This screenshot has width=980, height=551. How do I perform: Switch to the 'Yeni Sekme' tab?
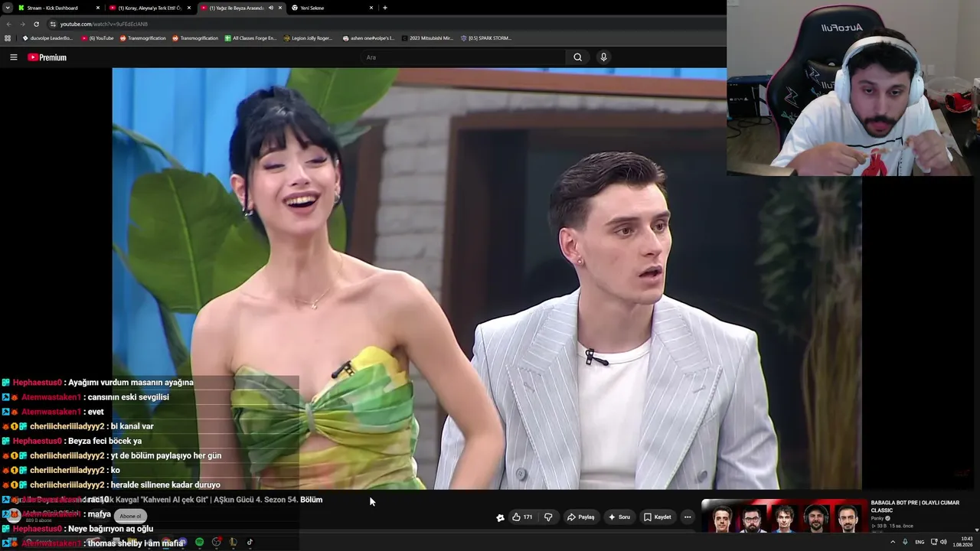[x=329, y=8]
